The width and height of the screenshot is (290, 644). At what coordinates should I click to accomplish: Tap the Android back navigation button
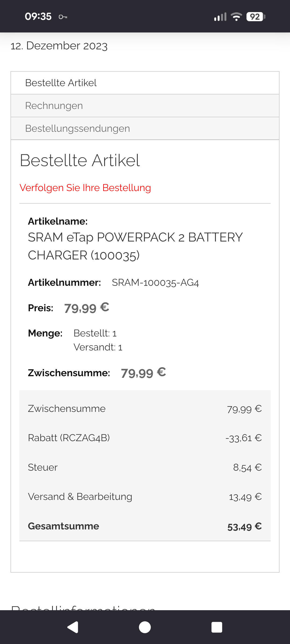click(x=73, y=627)
